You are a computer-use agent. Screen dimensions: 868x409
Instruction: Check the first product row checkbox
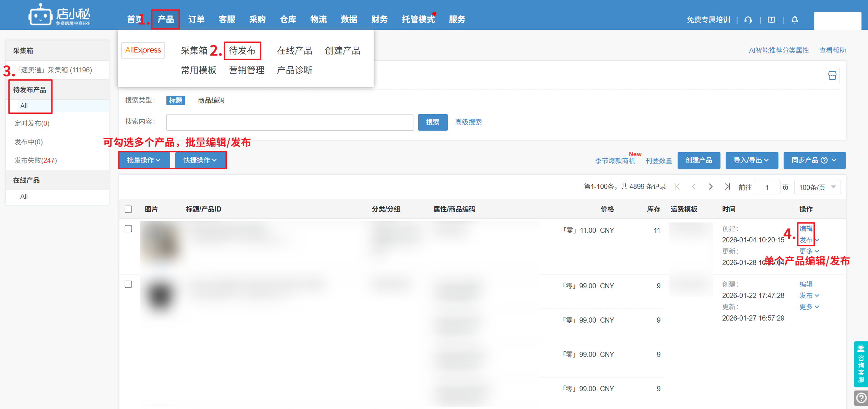click(x=128, y=229)
